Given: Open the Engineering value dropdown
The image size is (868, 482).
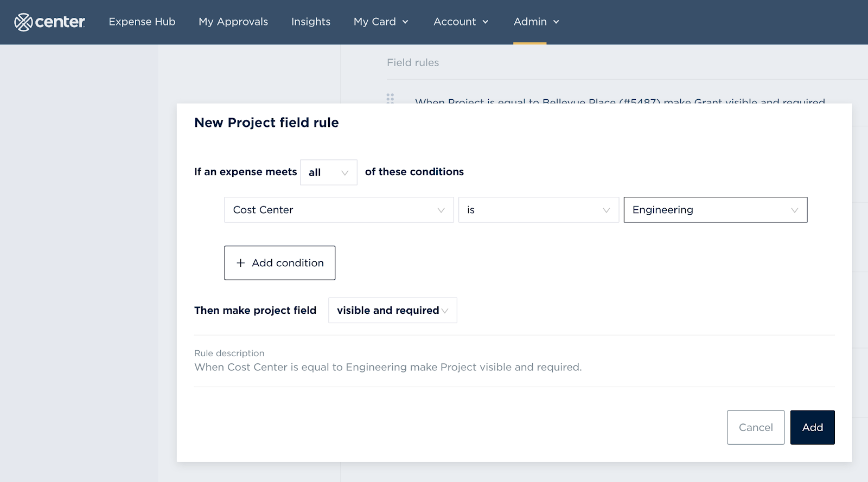Looking at the screenshot, I should click(715, 210).
